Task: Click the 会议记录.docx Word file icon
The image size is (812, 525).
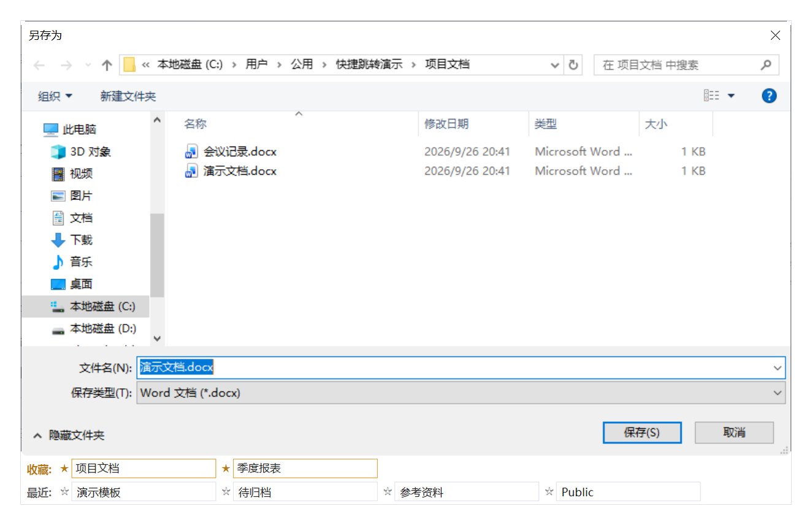Action: click(191, 151)
